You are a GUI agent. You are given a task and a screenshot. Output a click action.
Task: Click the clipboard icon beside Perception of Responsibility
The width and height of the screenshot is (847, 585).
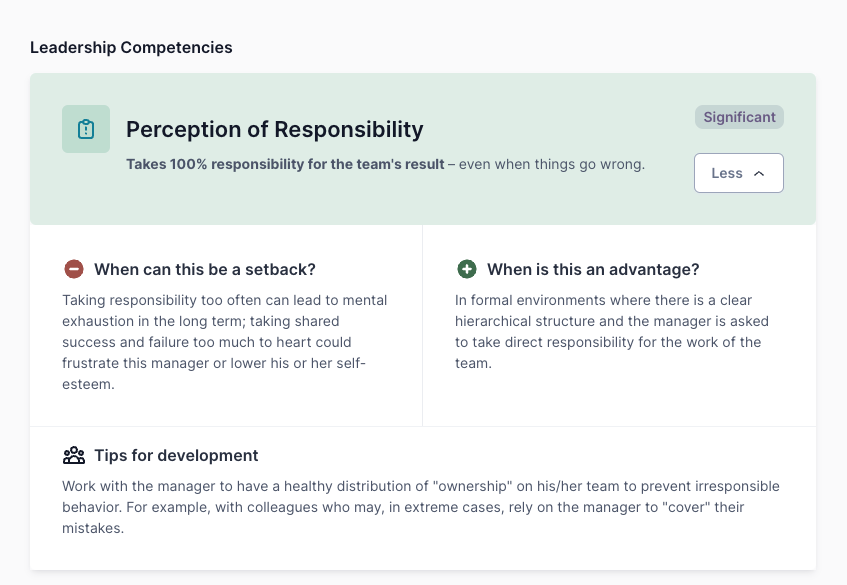[86, 129]
